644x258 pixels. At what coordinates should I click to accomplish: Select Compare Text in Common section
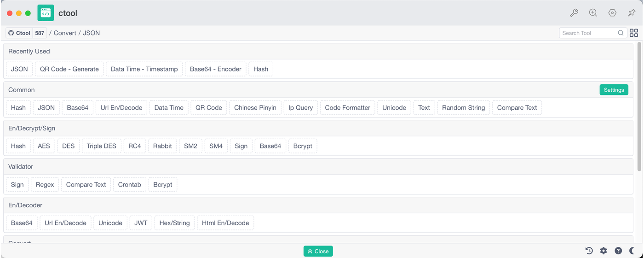517,107
